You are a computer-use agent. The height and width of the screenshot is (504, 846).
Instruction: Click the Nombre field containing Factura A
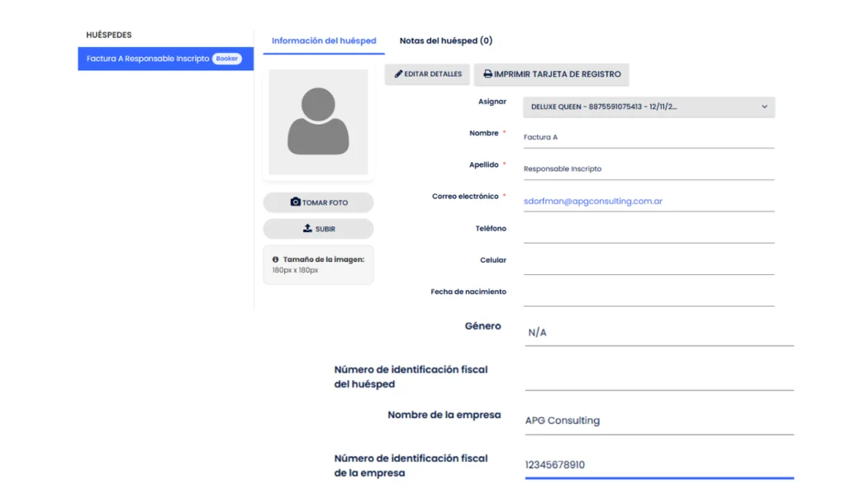pyautogui.click(x=649, y=137)
